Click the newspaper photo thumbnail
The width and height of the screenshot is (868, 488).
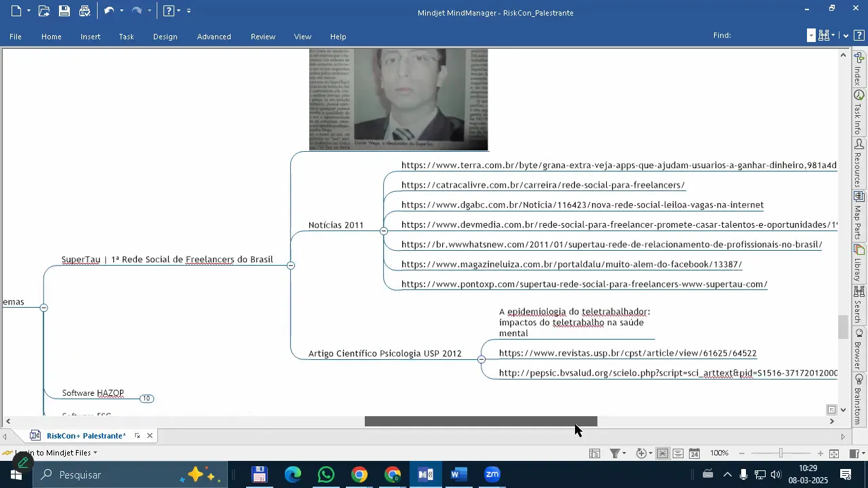(399, 99)
